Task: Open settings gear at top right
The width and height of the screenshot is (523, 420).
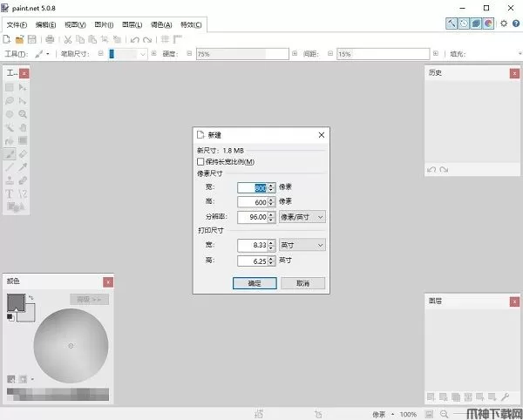Action: pyautogui.click(x=504, y=24)
